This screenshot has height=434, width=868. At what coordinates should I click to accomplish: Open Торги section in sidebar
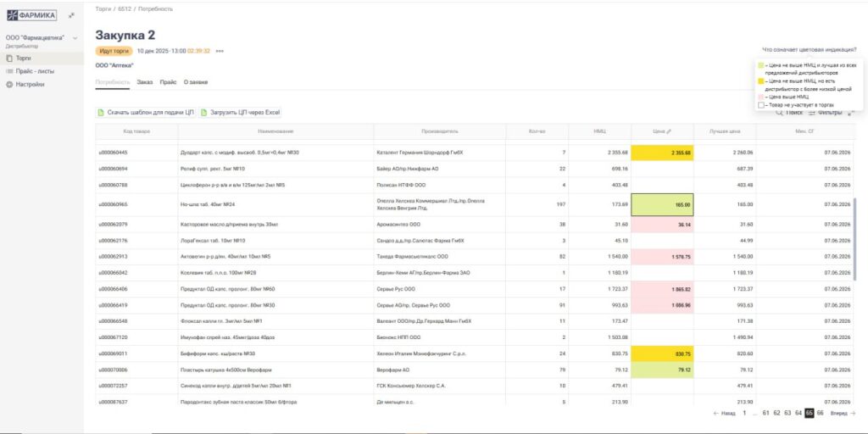[23, 58]
